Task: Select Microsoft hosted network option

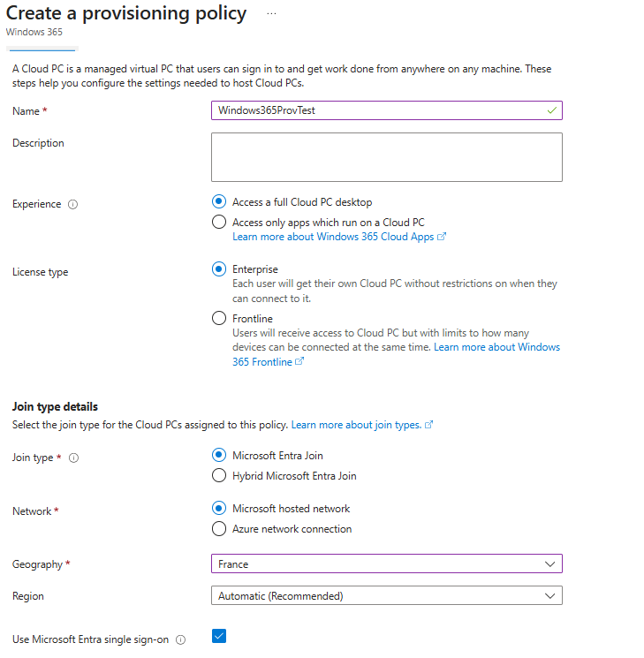Action: (219, 509)
